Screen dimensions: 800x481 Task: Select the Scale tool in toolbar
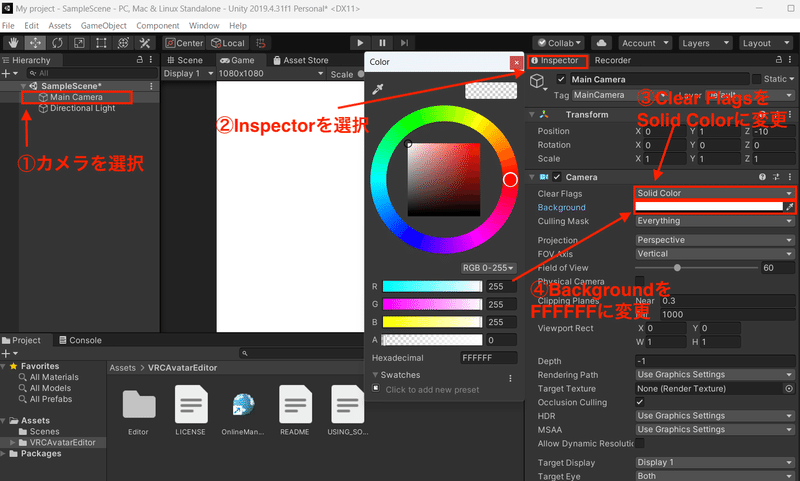pos(79,43)
